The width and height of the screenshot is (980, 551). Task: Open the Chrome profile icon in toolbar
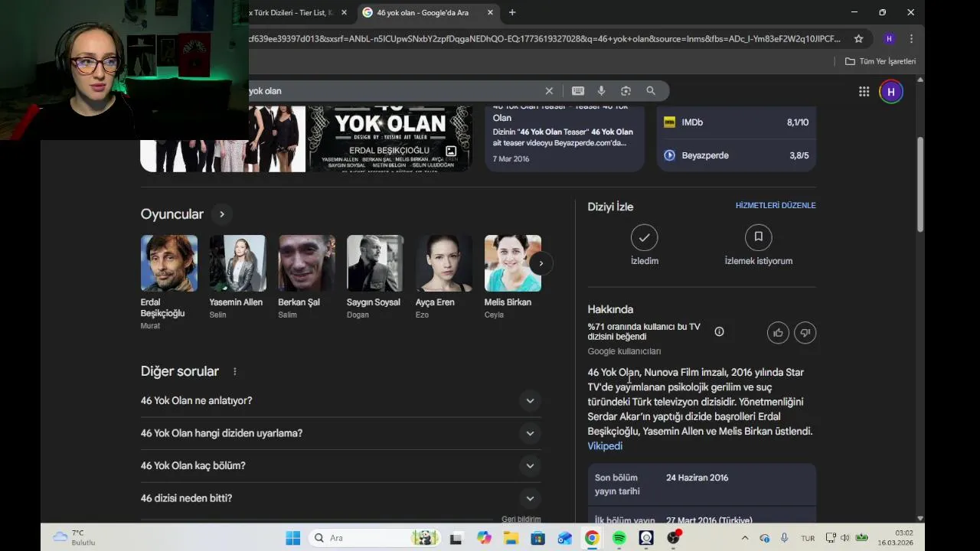(x=889, y=38)
